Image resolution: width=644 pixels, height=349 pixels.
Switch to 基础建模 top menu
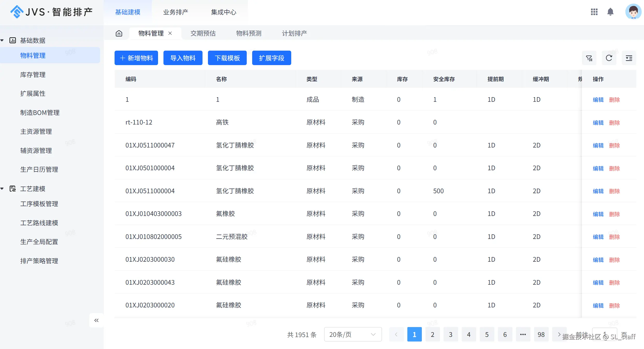point(128,12)
